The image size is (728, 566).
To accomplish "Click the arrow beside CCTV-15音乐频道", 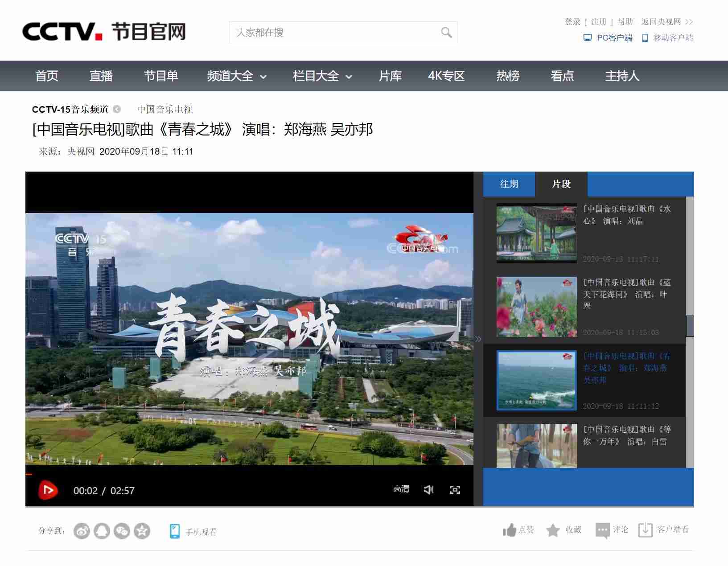I will [117, 109].
